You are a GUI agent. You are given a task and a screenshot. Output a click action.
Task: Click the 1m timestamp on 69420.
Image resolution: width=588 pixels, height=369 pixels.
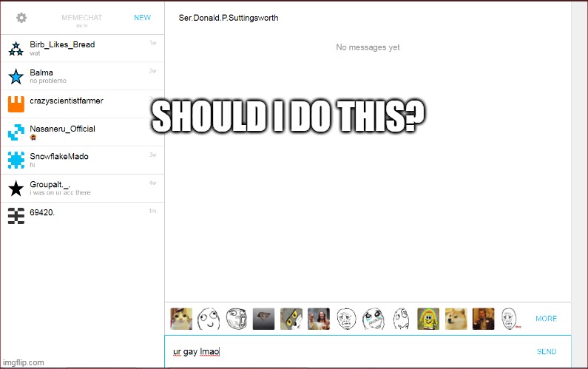coord(152,211)
